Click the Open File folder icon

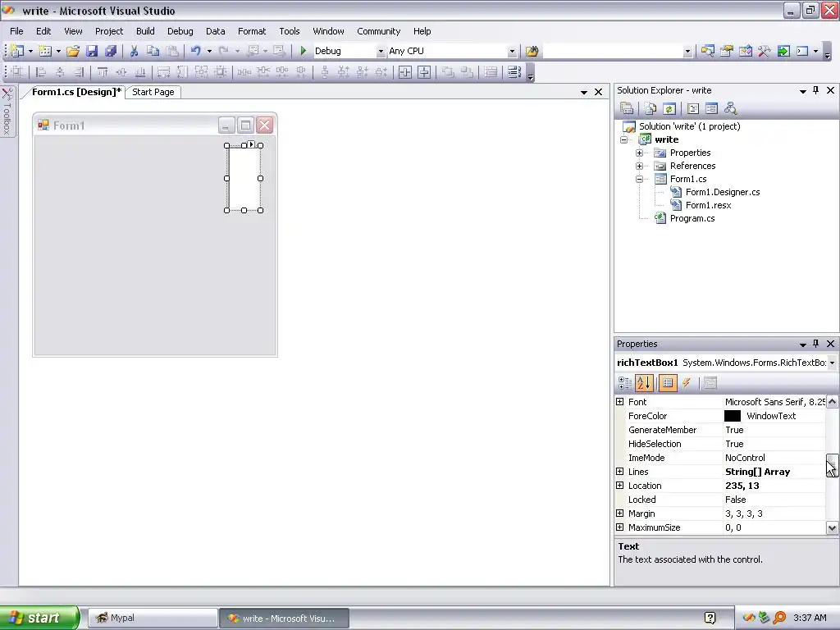pos(73,51)
